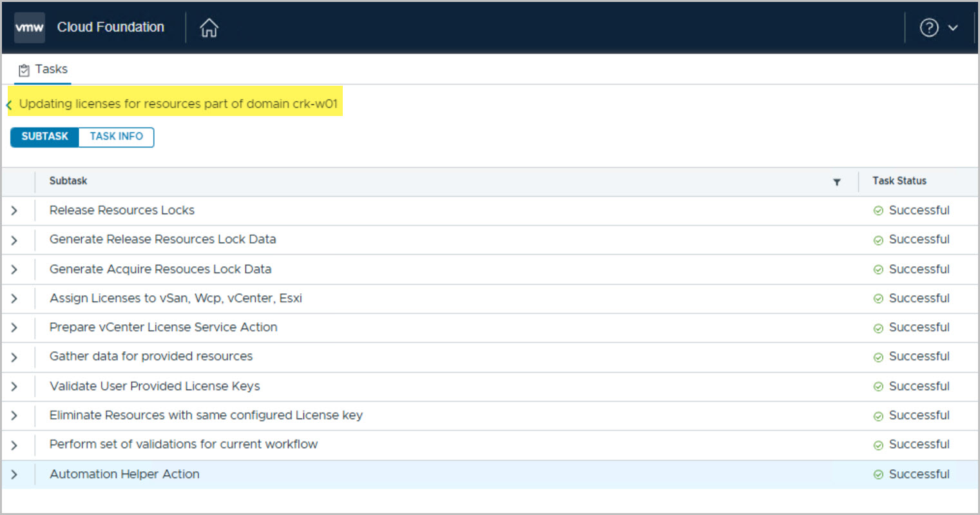Expand Validate User Provided License Keys
The image size is (980, 515).
[14, 387]
